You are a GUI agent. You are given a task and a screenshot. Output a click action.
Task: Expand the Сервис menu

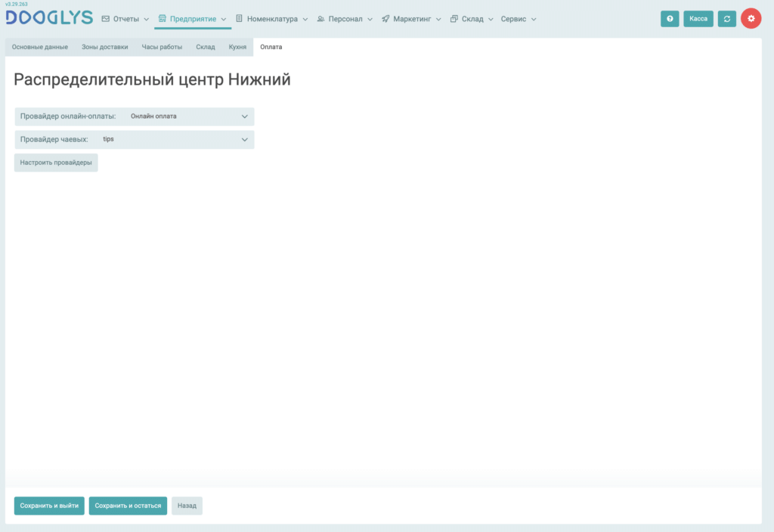519,19
